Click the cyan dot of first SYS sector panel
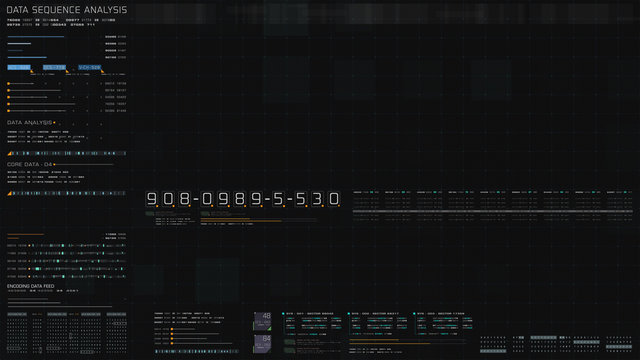The height and width of the screenshot is (360, 640). click(x=283, y=314)
